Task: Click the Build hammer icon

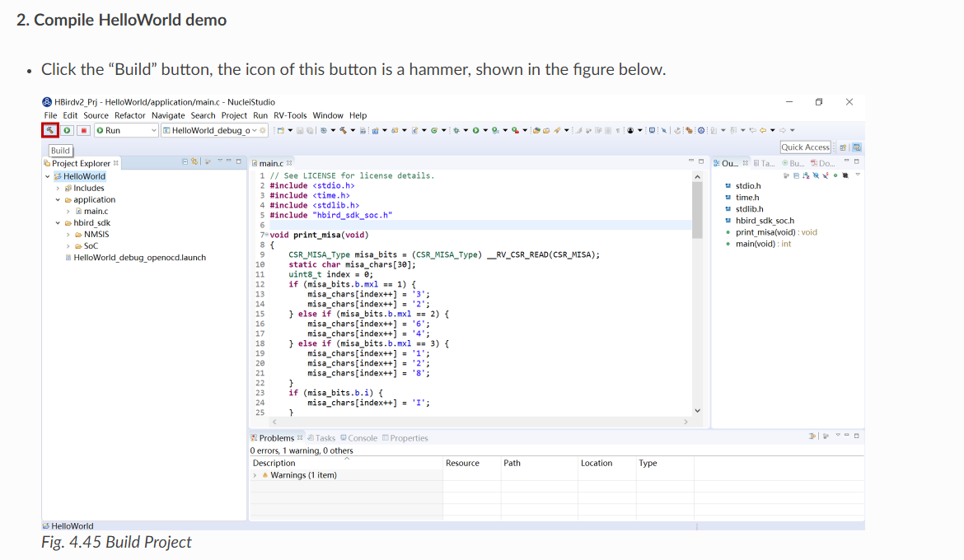Action: [49, 130]
